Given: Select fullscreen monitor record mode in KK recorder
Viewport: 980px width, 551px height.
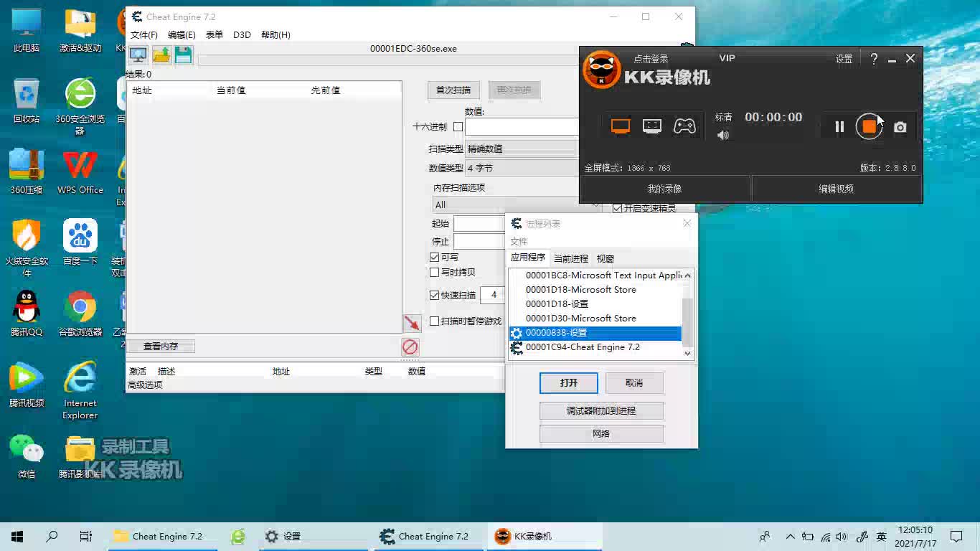Looking at the screenshot, I should point(621,126).
